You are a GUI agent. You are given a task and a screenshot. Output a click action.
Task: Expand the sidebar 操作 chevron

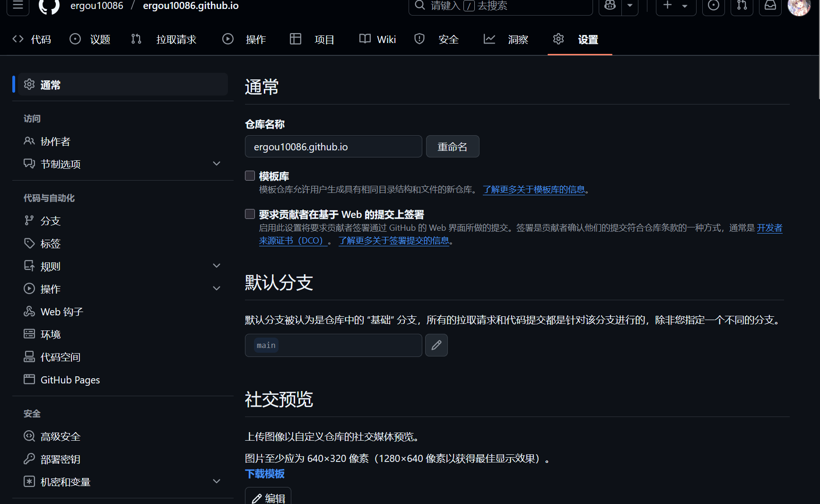[x=217, y=289]
